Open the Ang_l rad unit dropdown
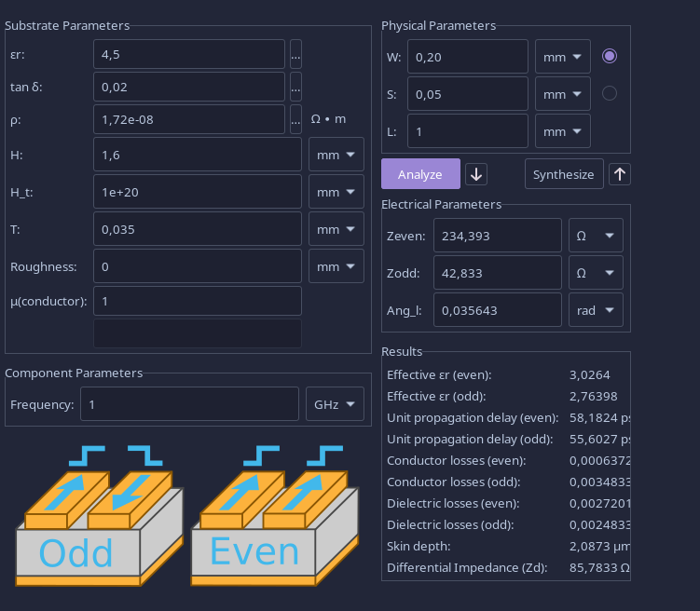Screen dimensions: 700x611 [596, 310]
